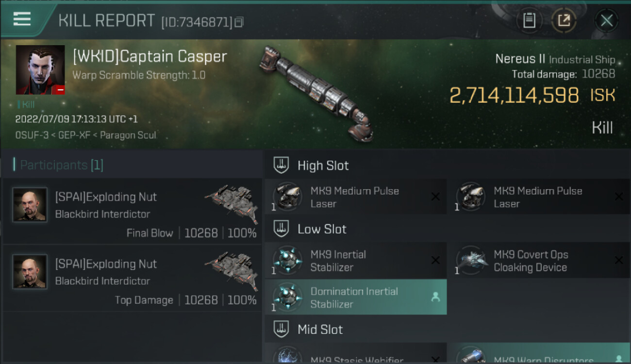View Captain Casper's portrait
The image size is (631, 364).
tap(40, 70)
